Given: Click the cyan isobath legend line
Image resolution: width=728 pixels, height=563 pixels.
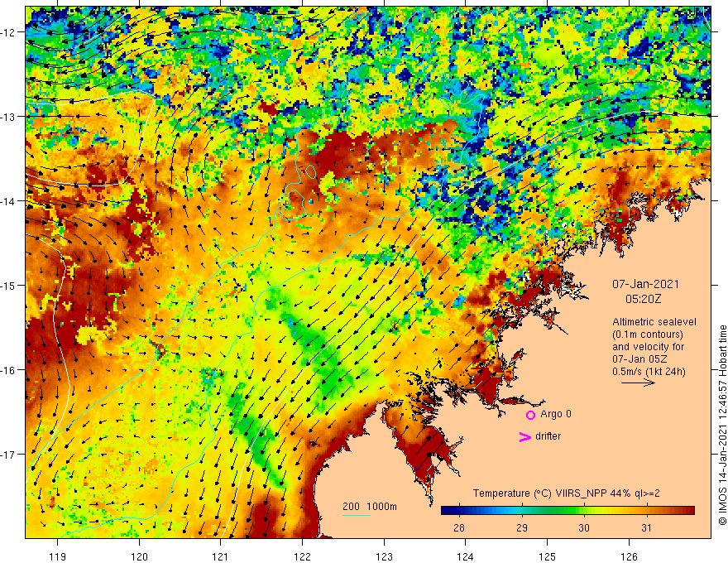Looking at the screenshot, I should pos(357,515).
